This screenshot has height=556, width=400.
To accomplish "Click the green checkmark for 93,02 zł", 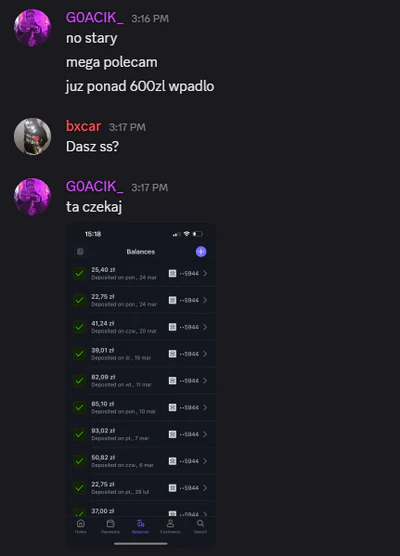I will [79, 434].
